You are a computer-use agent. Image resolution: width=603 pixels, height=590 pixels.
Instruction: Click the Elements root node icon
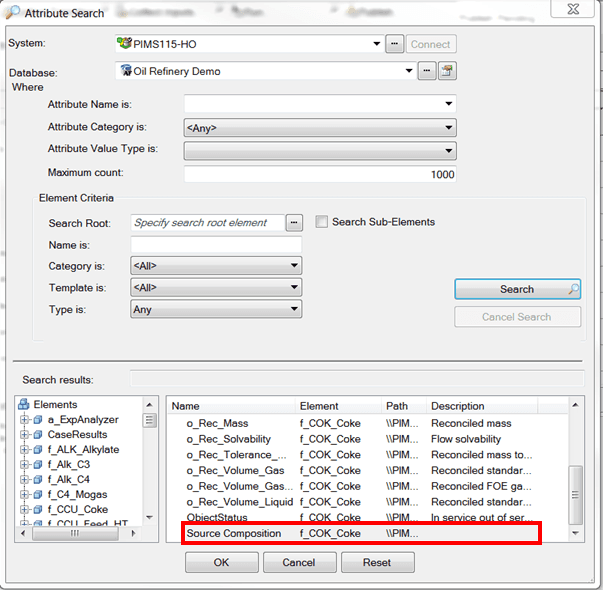24,404
